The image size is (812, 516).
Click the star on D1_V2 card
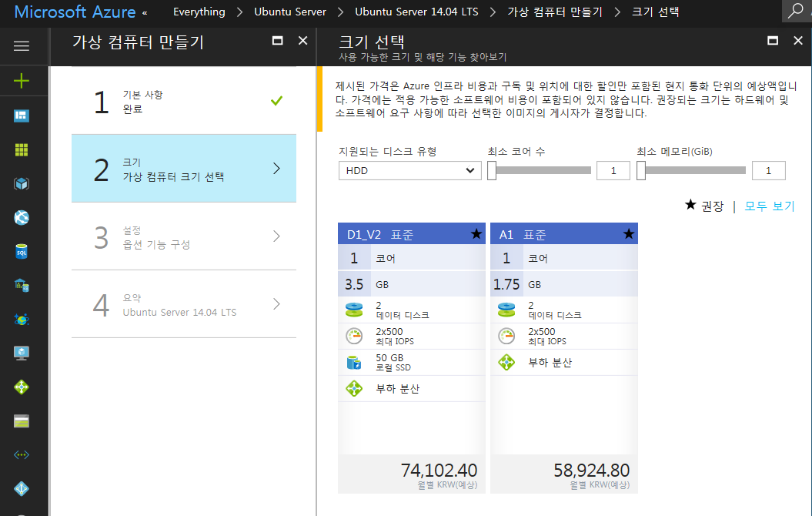click(476, 234)
